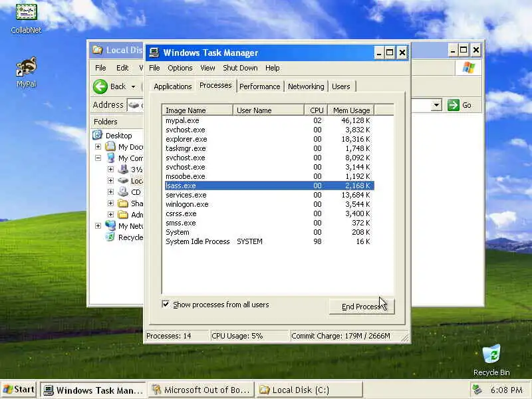Select the System Idle Process row
Image resolution: width=532 pixels, height=399 pixels.
[269, 241]
